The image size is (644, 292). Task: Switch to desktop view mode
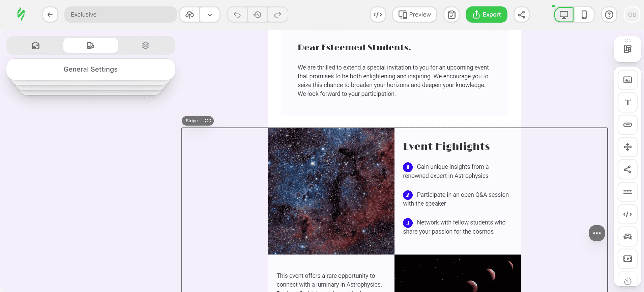point(564,15)
